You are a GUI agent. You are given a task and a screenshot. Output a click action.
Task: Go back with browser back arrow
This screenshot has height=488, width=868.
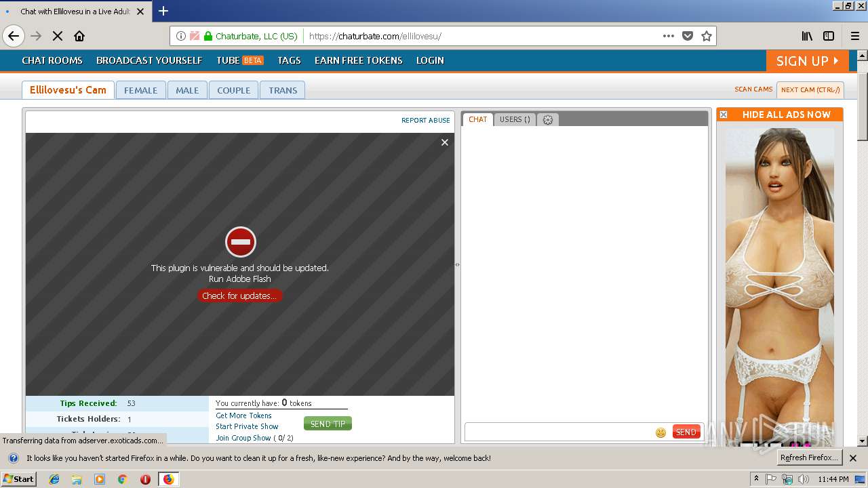(x=14, y=36)
